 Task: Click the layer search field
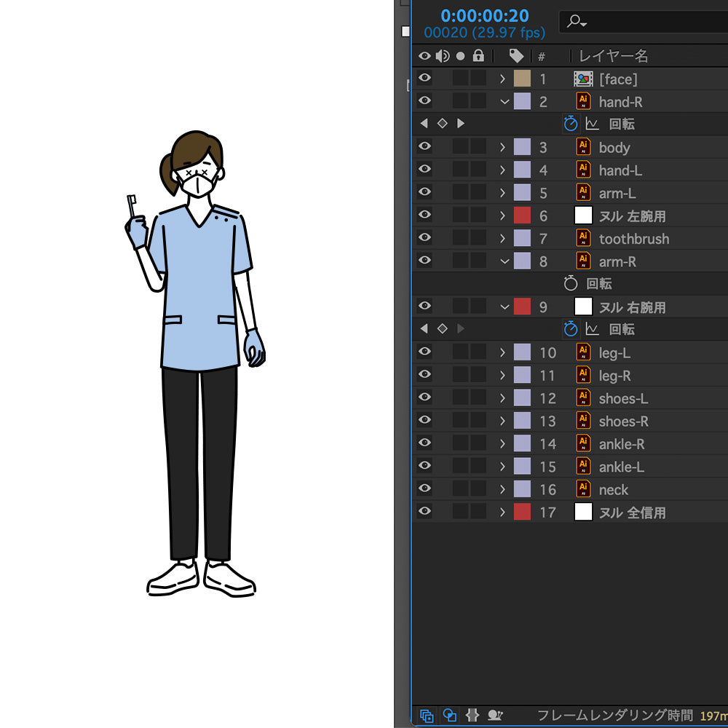[648, 21]
